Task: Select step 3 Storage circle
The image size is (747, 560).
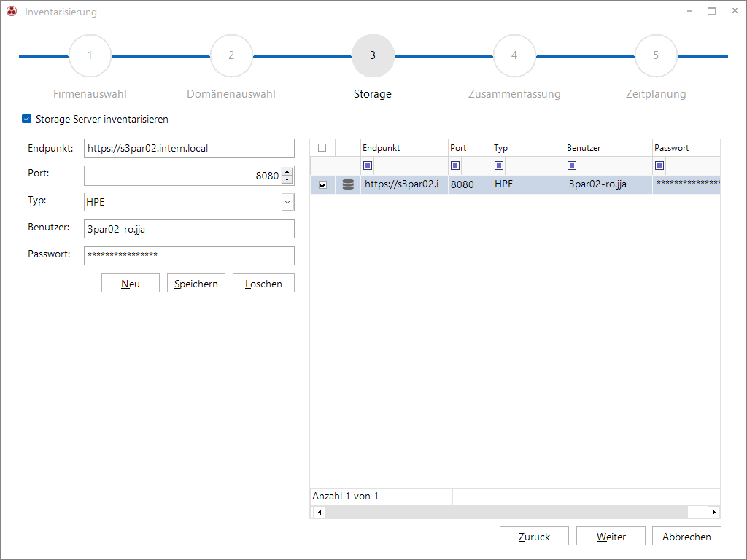Action: tap(373, 55)
